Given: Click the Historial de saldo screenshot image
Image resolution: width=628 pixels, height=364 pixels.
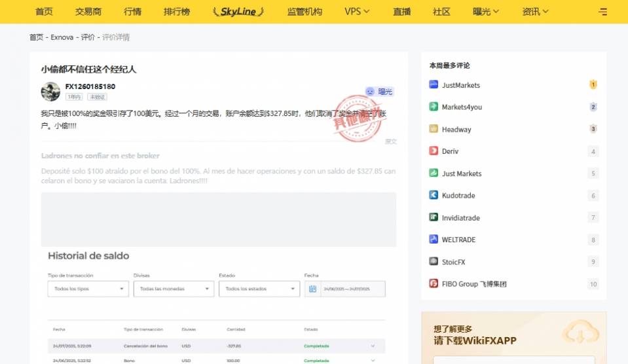Looking at the screenshot, I should (x=218, y=306).
